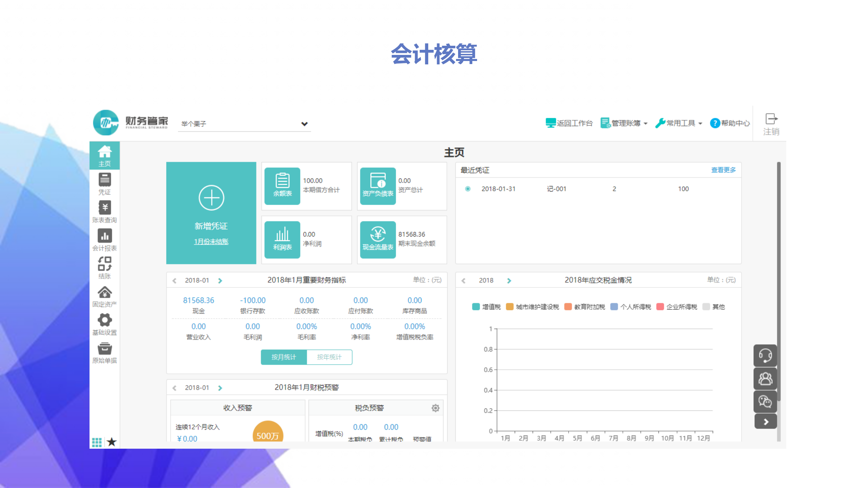Toggle the 教育附加税 legend series
Viewport: 868px width, 488px height.
click(x=585, y=307)
